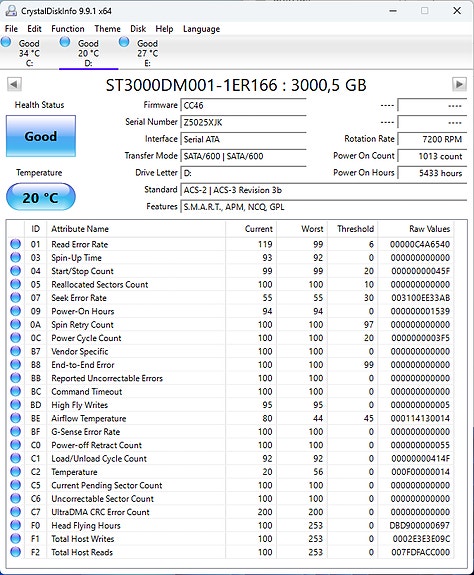Screen dimensions: 474x575
Task: Click the Good health status button
Action: (x=41, y=136)
